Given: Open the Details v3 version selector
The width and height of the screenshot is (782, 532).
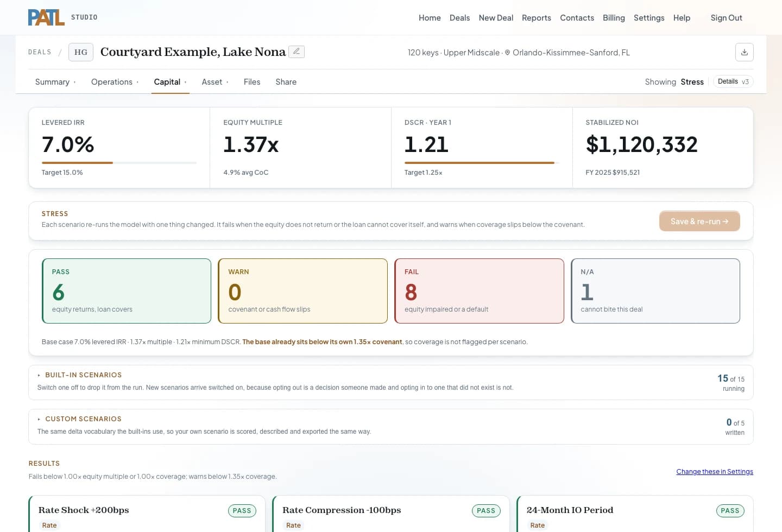Looking at the screenshot, I should (733, 81).
